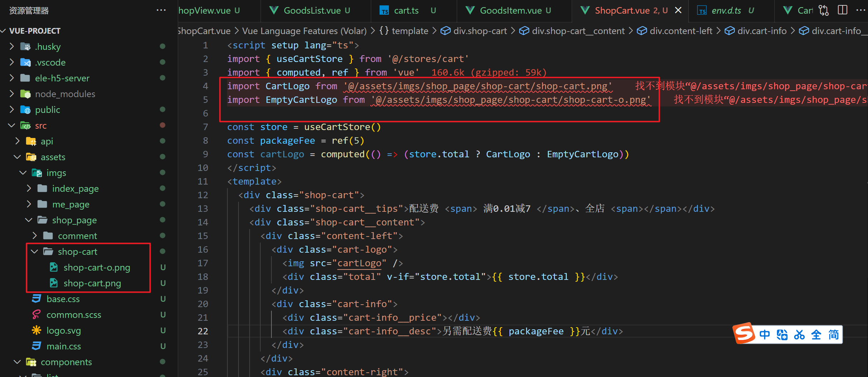Click the common.scss Sass file icon
Viewport: 868px width, 377px height.
[x=37, y=315]
